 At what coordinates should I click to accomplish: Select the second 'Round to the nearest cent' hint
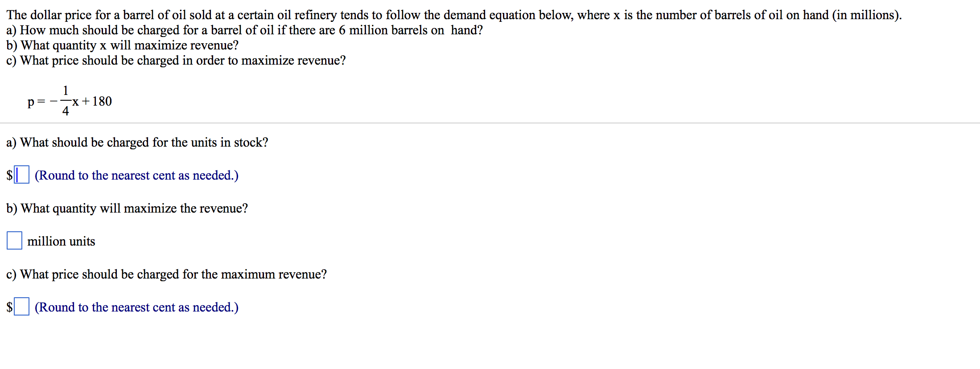coord(136,307)
